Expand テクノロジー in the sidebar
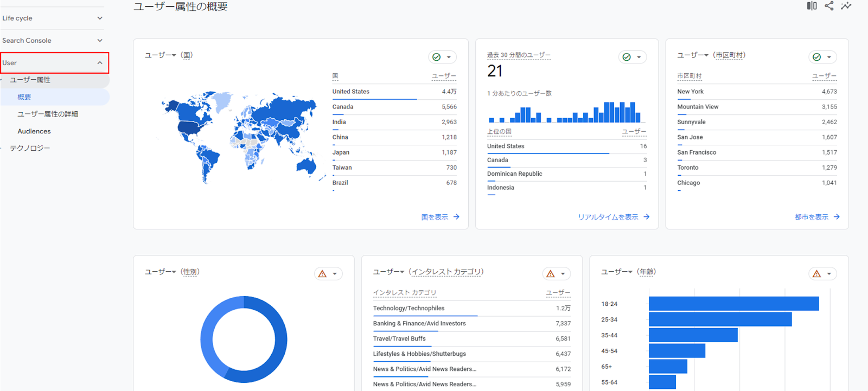This screenshot has width=868, height=391. [x=30, y=148]
